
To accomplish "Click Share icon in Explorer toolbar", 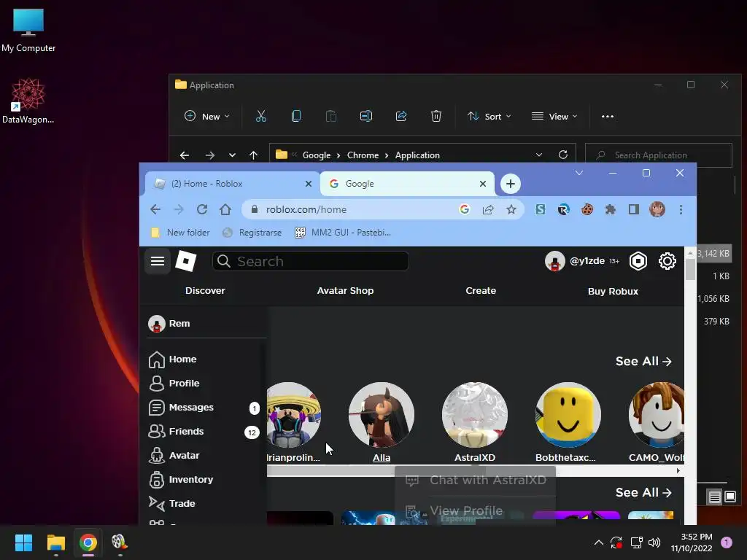I will click(401, 116).
